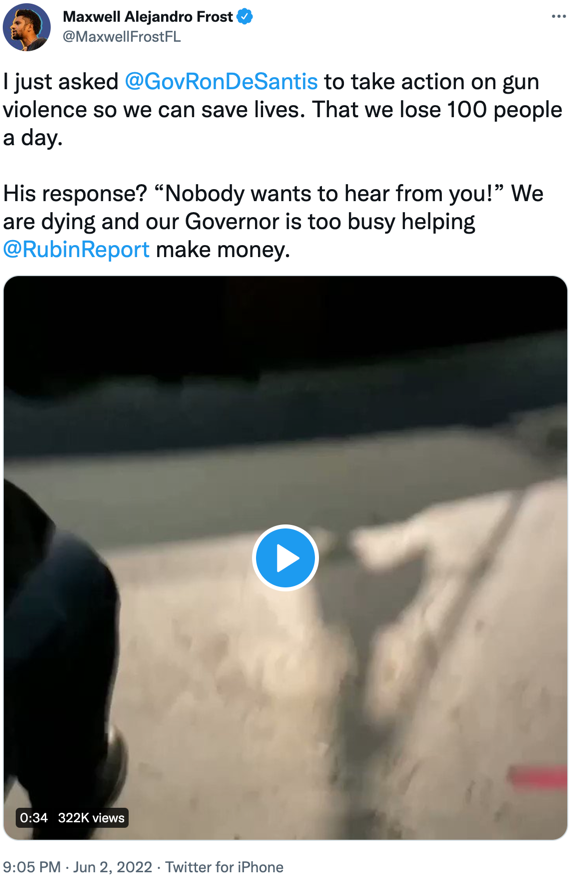571x877 pixels.
Task: Click the Jun 2, 2022 date
Action: point(113,866)
